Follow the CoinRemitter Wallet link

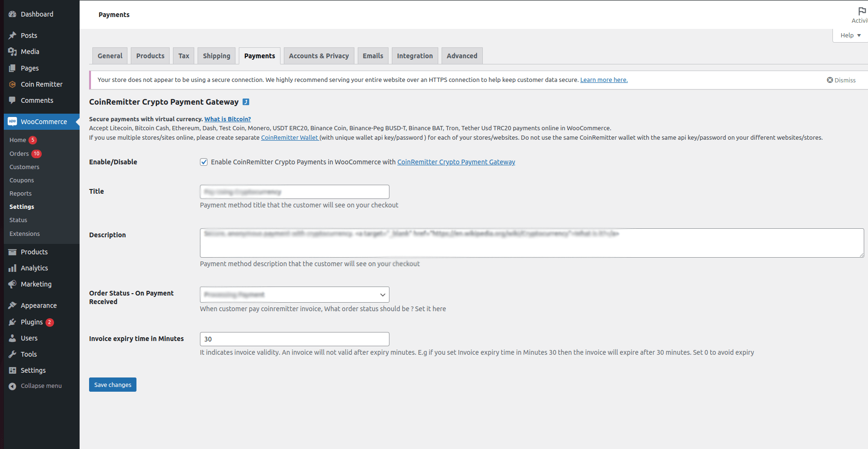pyautogui.click(x=289, y=137)
